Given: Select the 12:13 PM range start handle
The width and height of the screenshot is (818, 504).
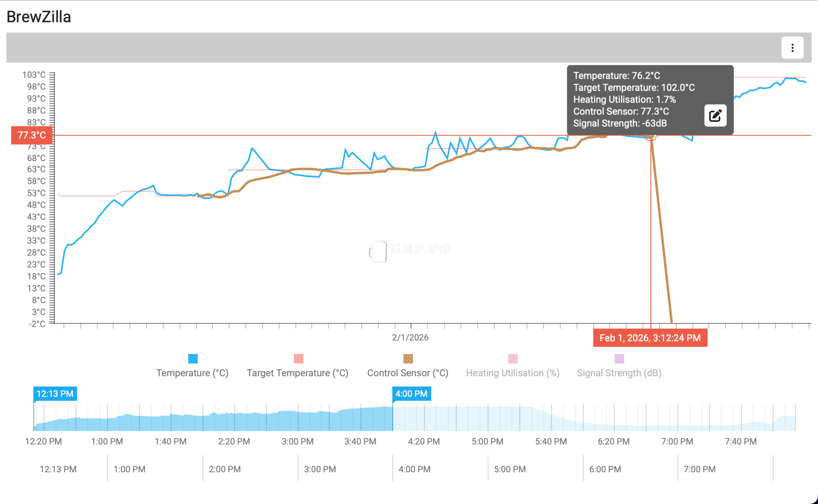Looking at the screenshot, I should [x=55, y=394].
